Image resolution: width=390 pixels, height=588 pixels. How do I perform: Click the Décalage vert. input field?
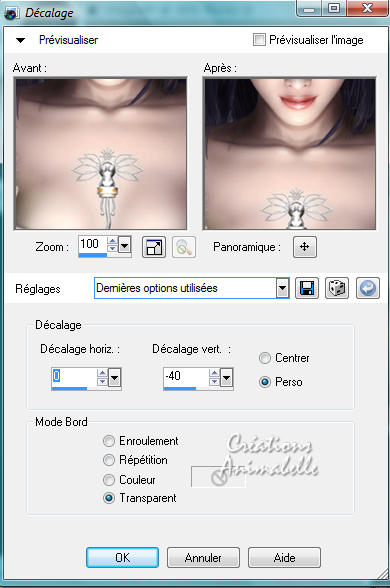[186, 376]
